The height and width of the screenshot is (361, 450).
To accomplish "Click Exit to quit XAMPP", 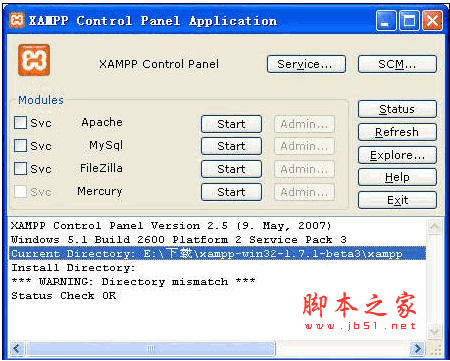I will [397, 200].
